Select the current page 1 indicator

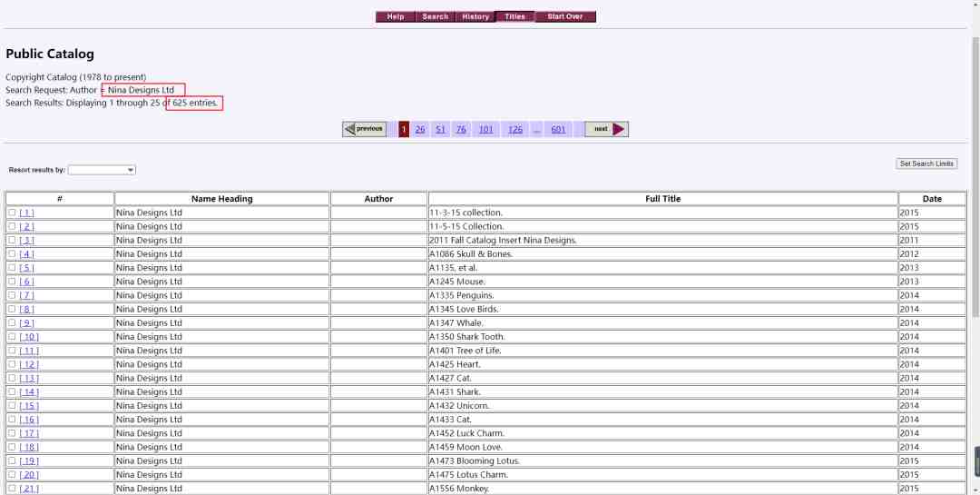(x=404, y=130)
